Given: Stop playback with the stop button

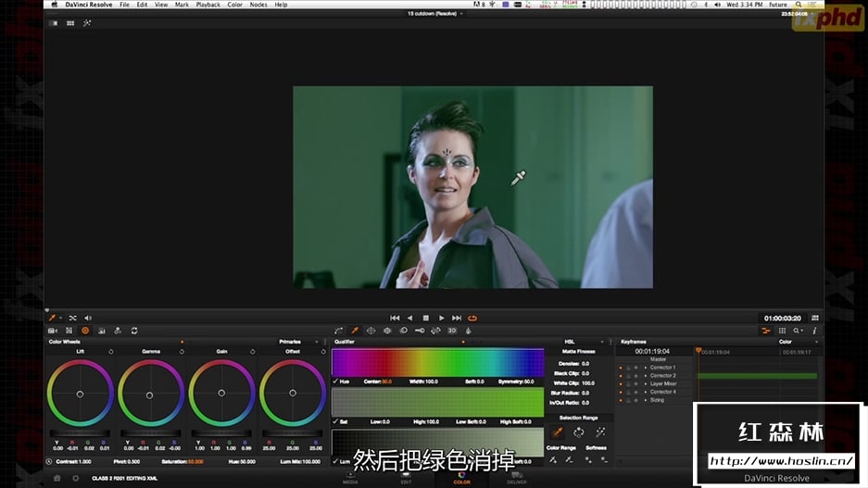Looking at the screenshot, I should coord(426,319).
